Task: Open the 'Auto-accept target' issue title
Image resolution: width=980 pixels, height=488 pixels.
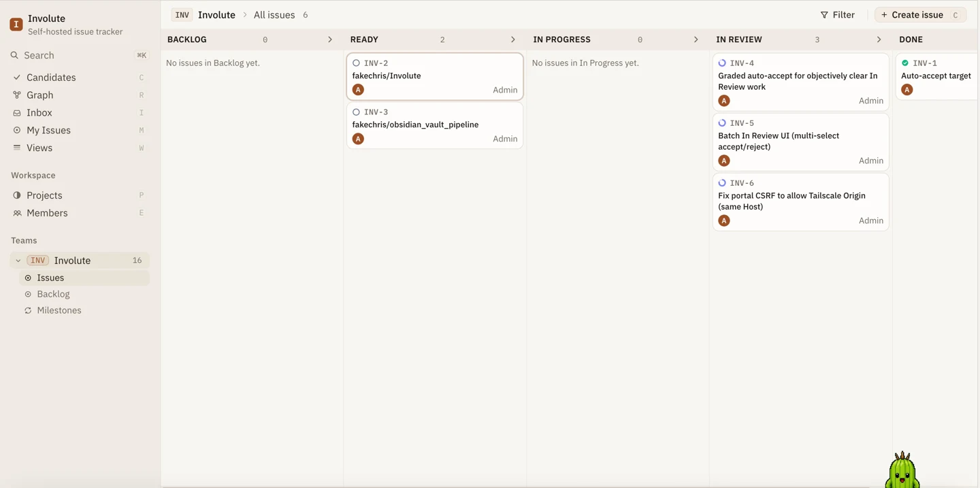Action: coord(936,76)
